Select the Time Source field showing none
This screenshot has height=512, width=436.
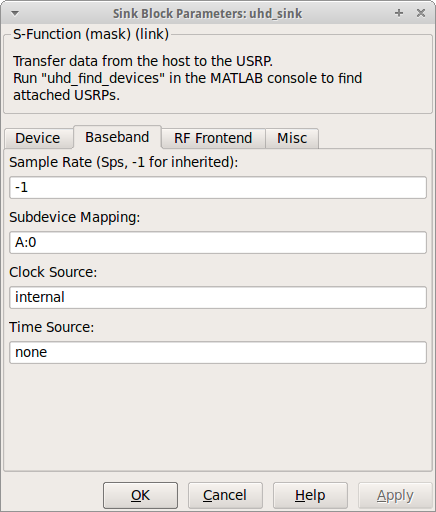tap(218, 352)
